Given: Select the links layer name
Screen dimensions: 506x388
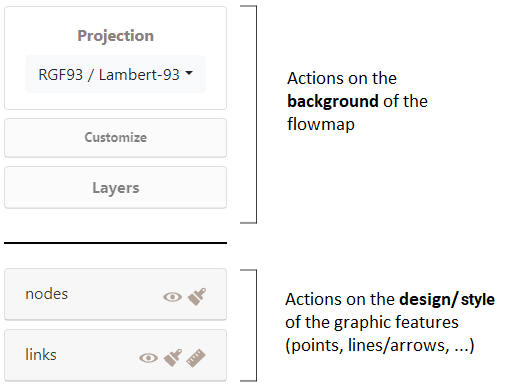Looking at the screenshot, I should (x=41, y=355).
